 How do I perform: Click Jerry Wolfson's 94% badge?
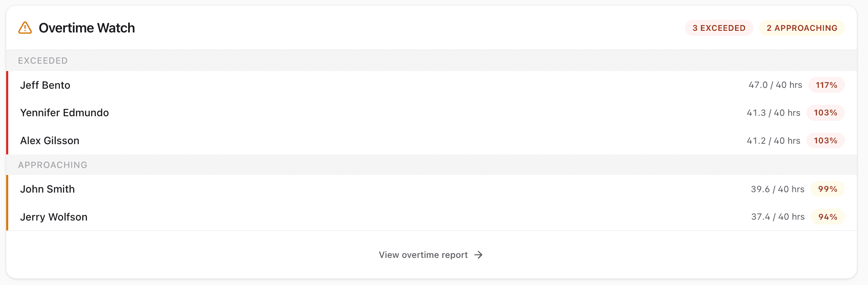(827, 217)
